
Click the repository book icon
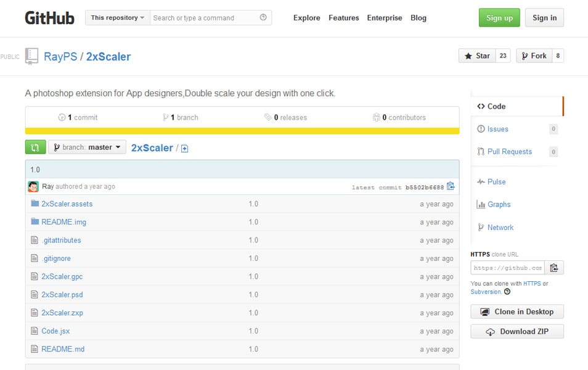tap(31, 56)
